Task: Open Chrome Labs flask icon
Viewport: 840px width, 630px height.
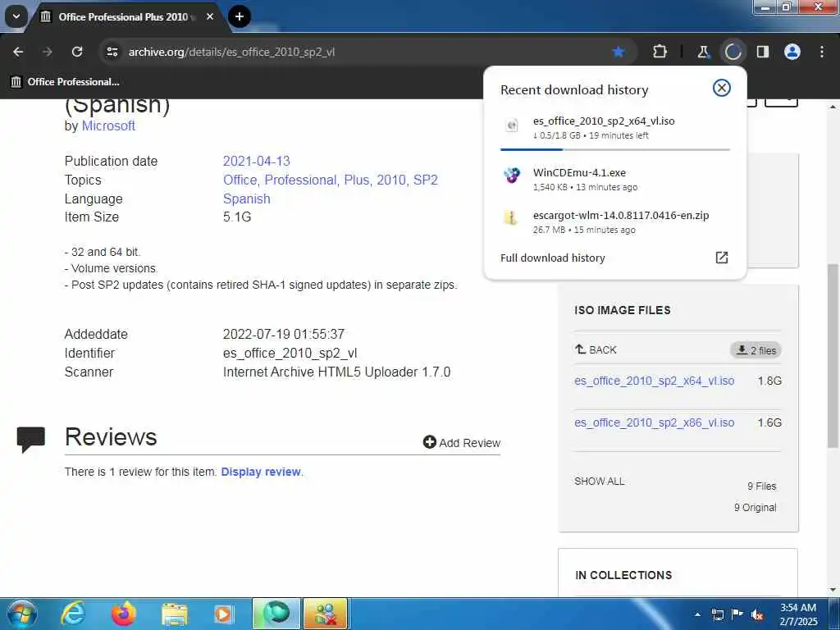Action: pos(703,52)
